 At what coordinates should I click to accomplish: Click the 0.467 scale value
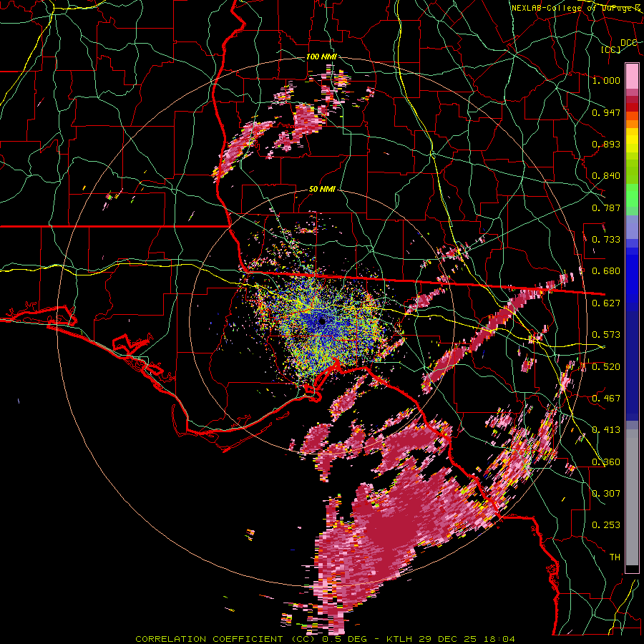pyautogui.click(x=606, y=399)
